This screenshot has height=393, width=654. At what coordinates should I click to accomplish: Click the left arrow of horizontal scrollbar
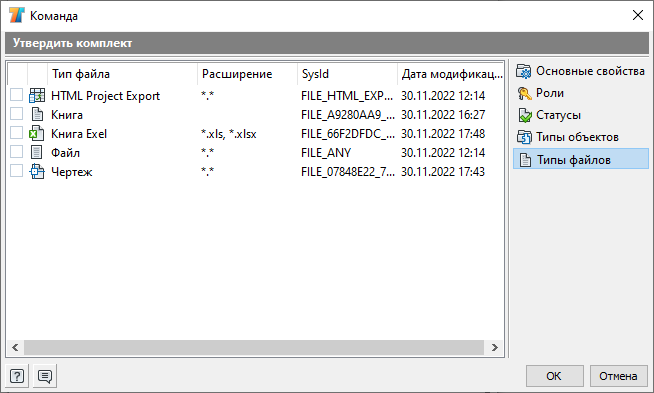click(x=15, y=348)
